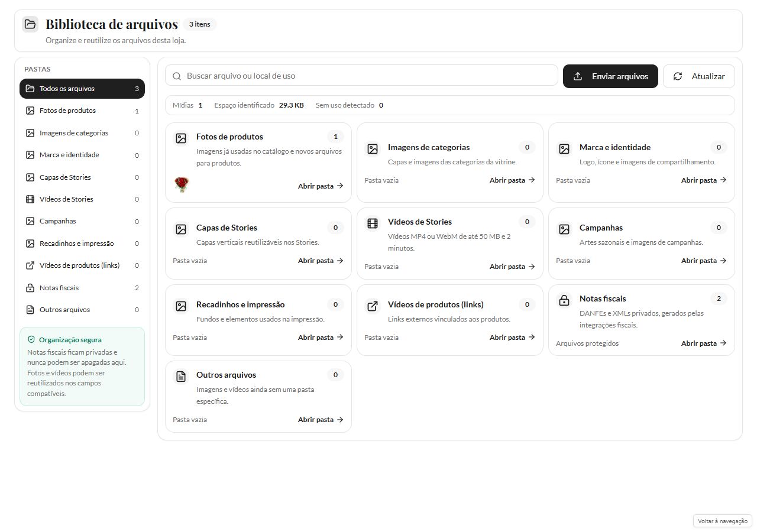Click external-link icon on Vídeos de produtos card
The height and width of the screenshot is (532, 757).
point(373,306)
